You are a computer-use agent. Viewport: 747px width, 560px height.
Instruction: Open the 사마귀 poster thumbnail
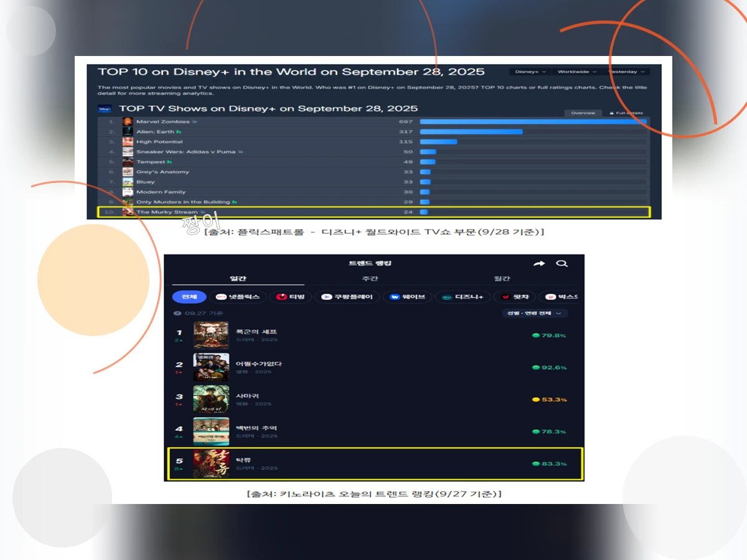point(211,399)
